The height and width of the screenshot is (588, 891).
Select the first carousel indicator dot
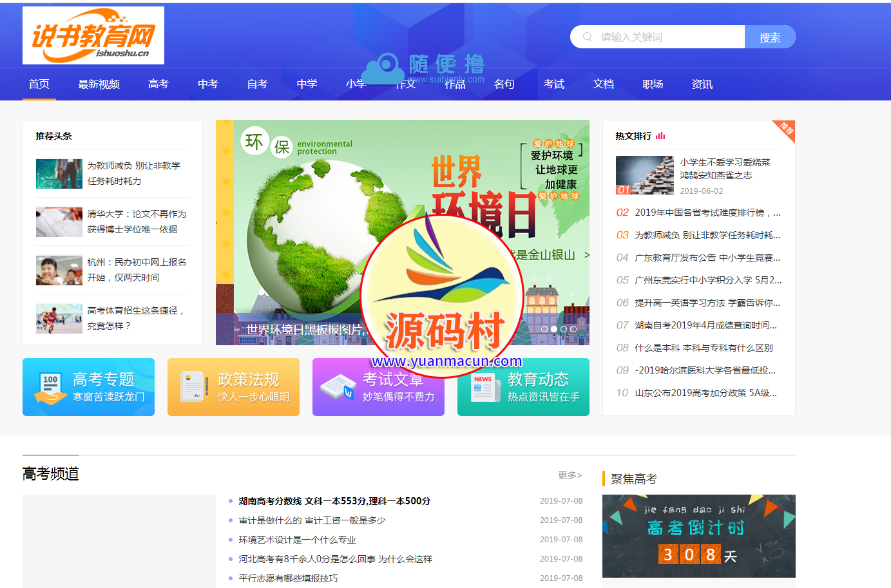click(544, 329)
